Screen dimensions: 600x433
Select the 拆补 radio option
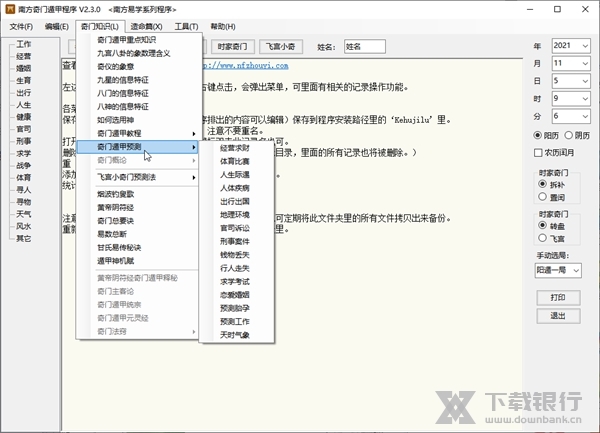[x=542, y=184]
